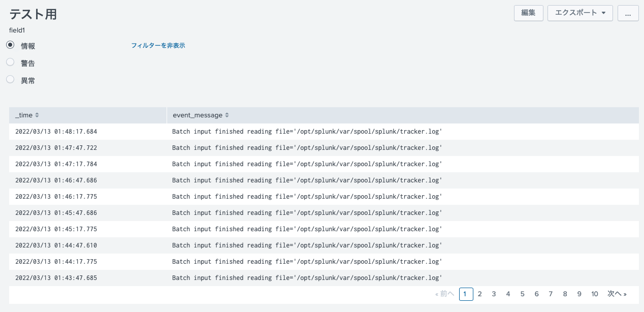This screenshot has width=644, height=312.
Task: Click the row with time 01:43:47.685
Action: [x=56, y=278]
